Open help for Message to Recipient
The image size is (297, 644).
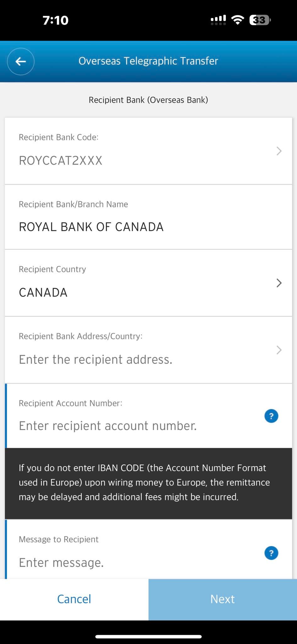click(x=271, y=553)
